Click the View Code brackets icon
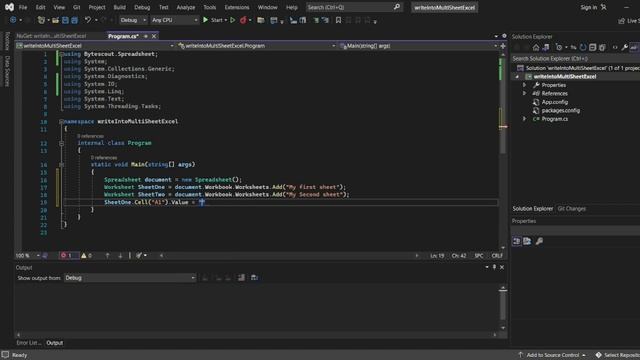Screen dimensions: 640x360 tap(615, 47)
